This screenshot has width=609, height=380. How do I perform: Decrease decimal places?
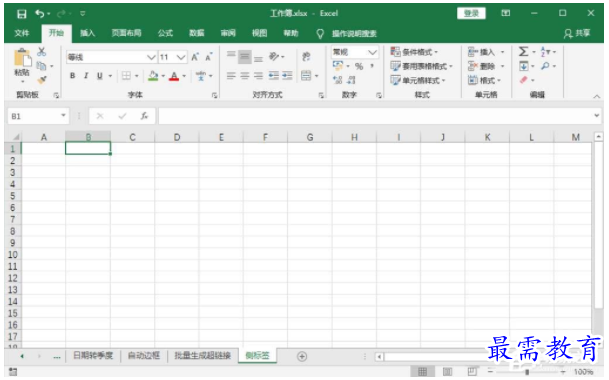(351, 80)
